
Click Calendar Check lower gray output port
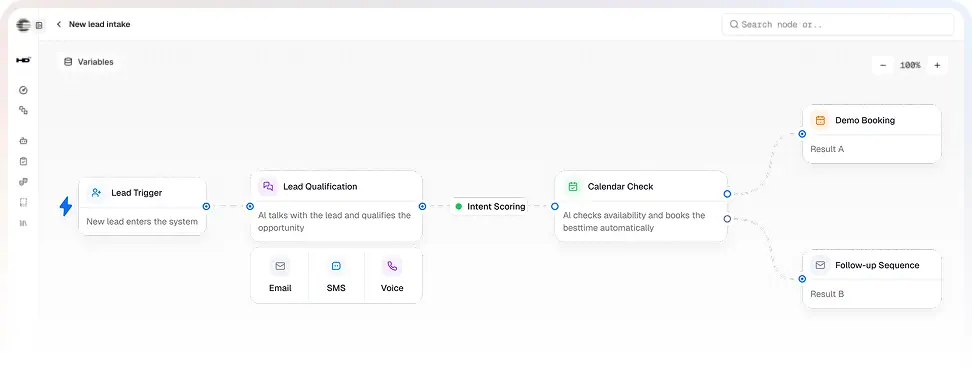click(x=727, y=219)
